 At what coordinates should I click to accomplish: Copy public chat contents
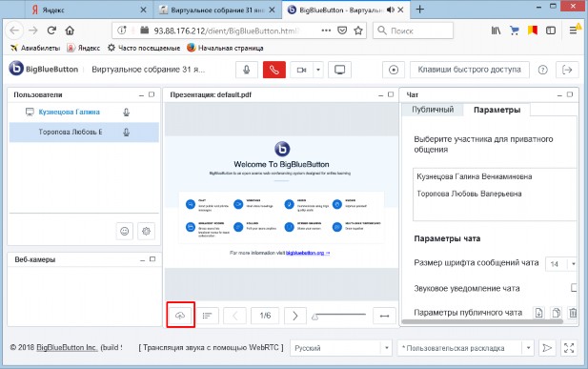click(x=557, y=313)
